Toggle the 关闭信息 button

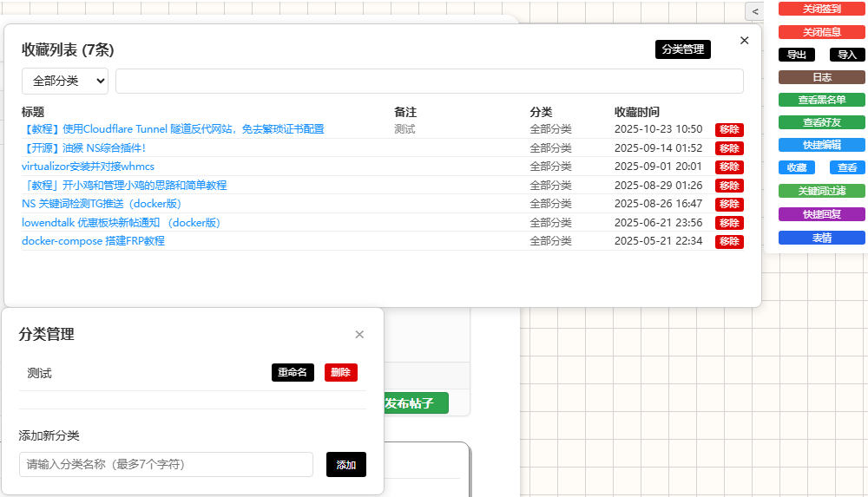(x=821, y=32)
